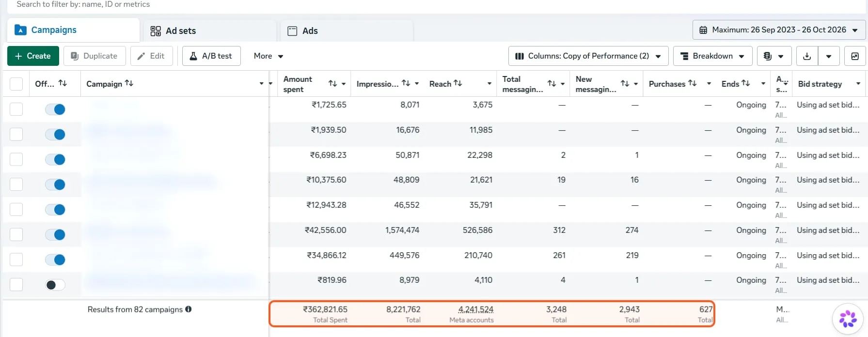Viewport: 868px width, 337px height.
Task: Click the 526,586 reach value
Action: click(x=477, y=230)
